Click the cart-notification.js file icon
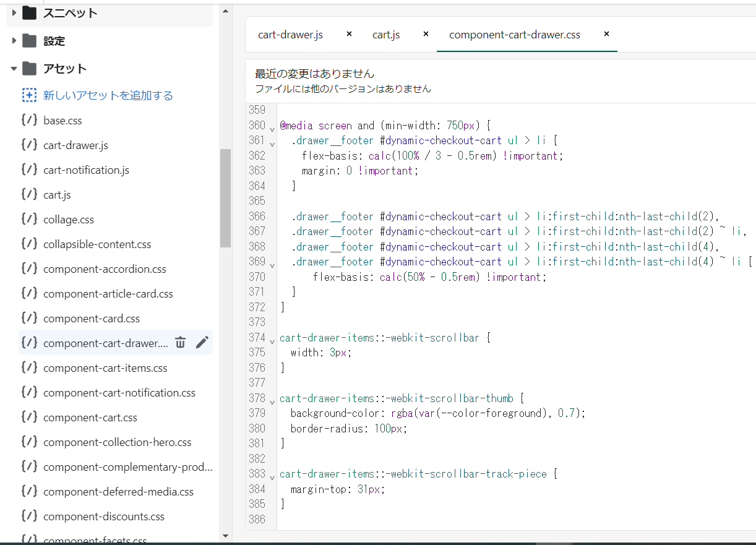Screen dimensions: 756x545 click(29, 170)
